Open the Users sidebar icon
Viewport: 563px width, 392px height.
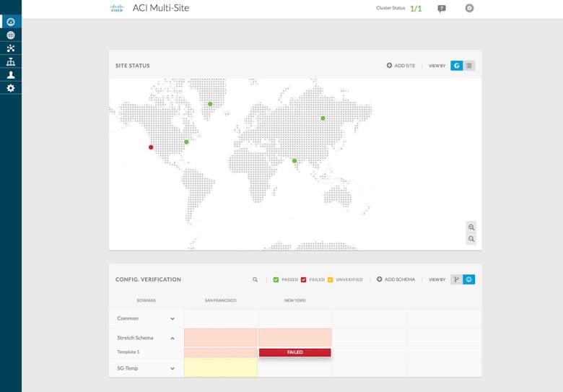11,74
